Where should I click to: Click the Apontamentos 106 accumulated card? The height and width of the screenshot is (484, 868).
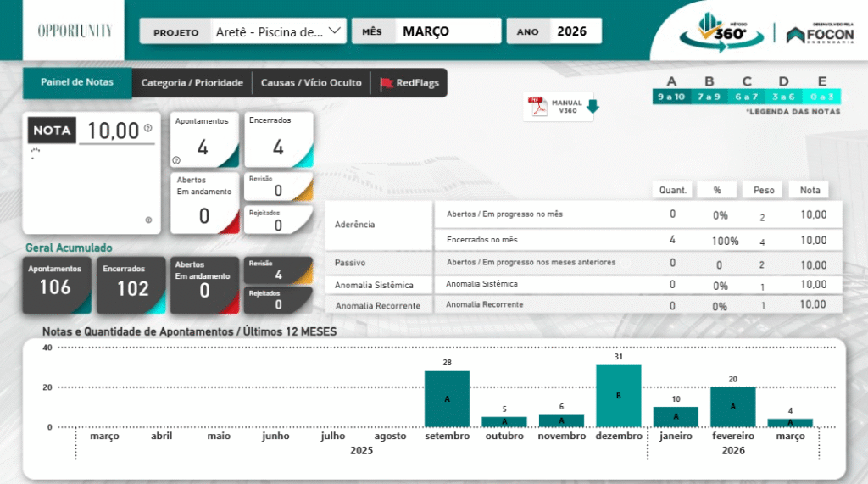(57, 285)
